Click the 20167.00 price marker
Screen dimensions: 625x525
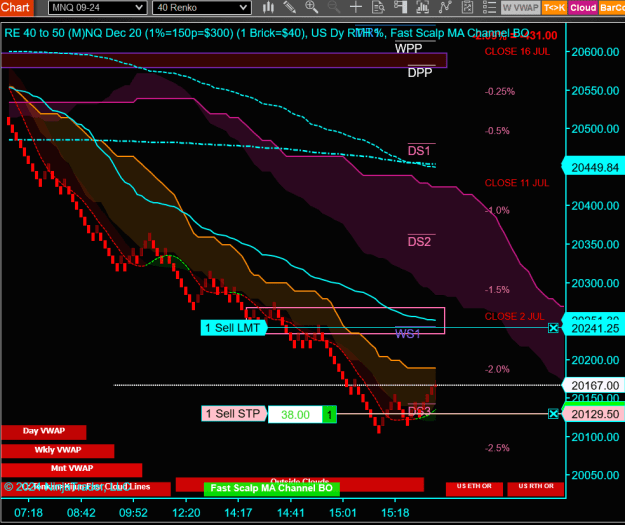point(594,386)
